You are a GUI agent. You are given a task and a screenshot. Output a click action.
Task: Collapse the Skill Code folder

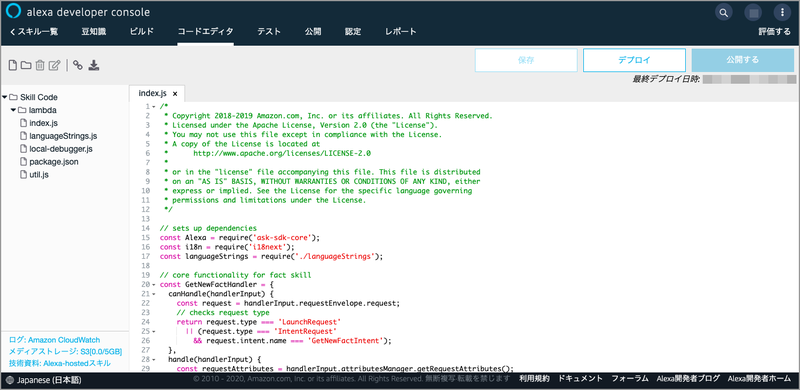click(5, 97)
